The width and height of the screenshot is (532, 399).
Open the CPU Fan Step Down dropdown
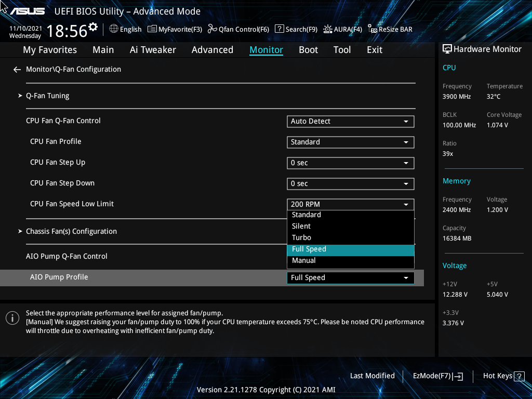[351, 183]
